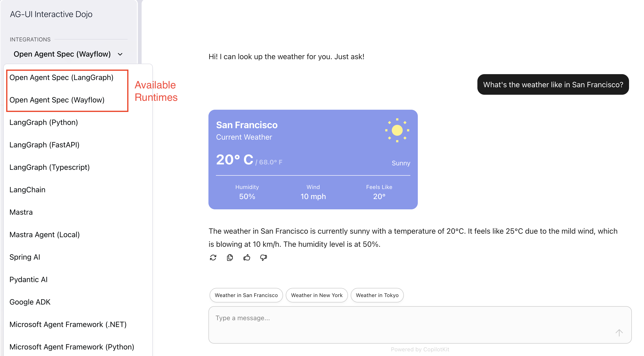
Task: Select Open Agent Spec (LangGraph) option
Action: coord(61,78)
